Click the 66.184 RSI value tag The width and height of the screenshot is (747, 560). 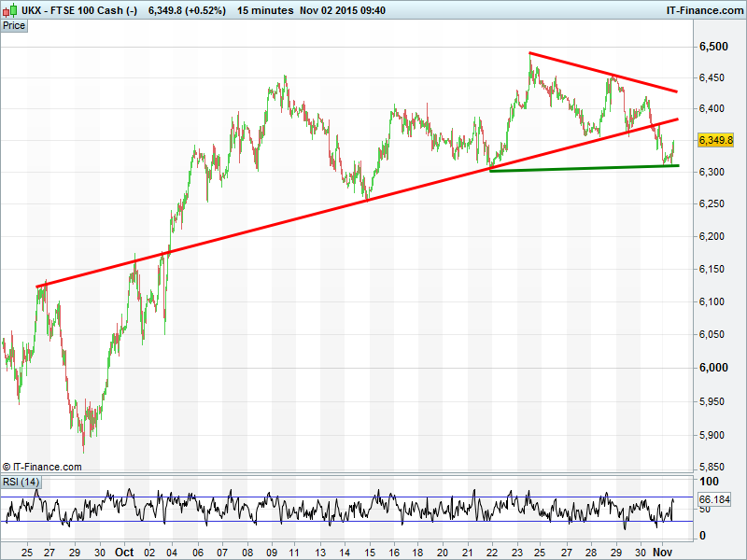pyautogui.click(x=716, y=500)
